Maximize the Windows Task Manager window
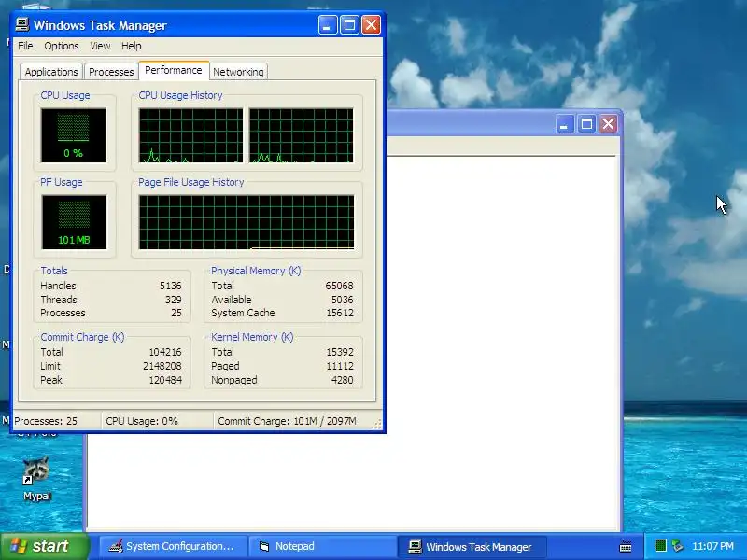This screenshot has width=747, height=560. click(349, 25)
